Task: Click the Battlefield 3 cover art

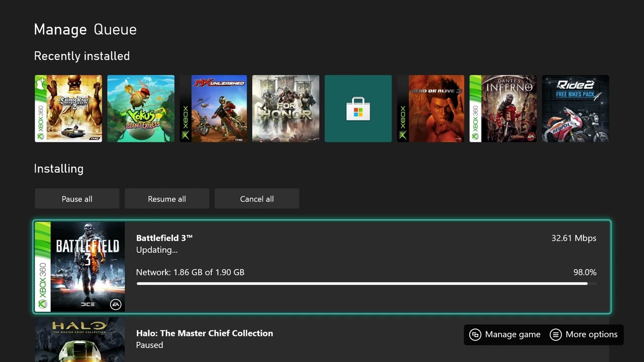Action: [80, 266]
